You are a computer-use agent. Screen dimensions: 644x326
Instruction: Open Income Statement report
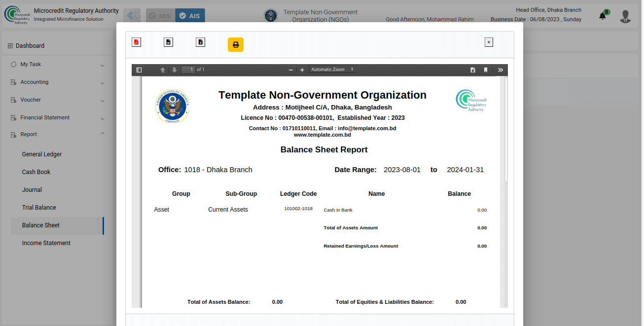(x=46, y=243)
